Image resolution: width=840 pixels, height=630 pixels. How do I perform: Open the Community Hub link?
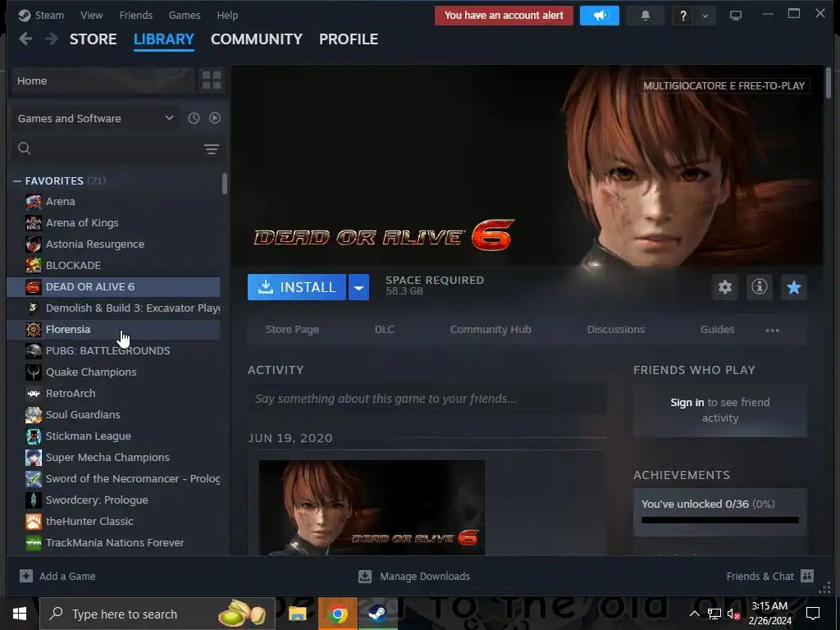point(491,330)
